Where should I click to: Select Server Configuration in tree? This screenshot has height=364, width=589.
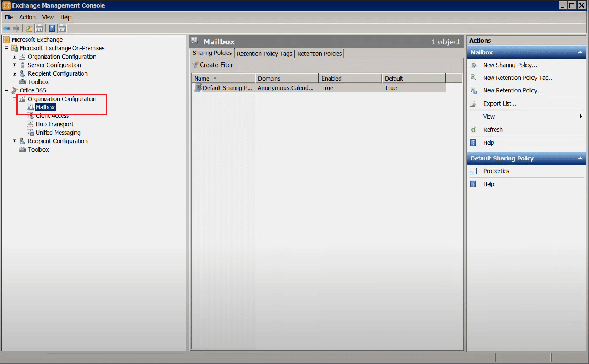click(55, 65)
